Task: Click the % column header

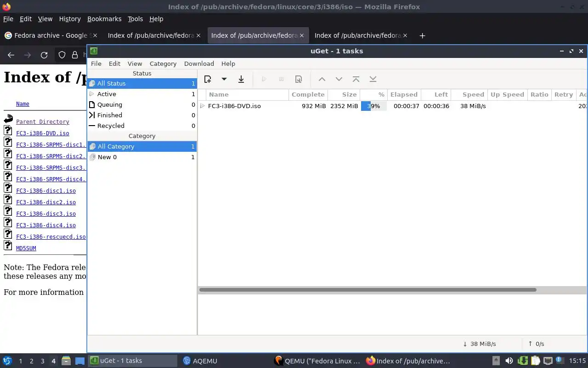Action: pyautogui.click(x=373, y=94)
